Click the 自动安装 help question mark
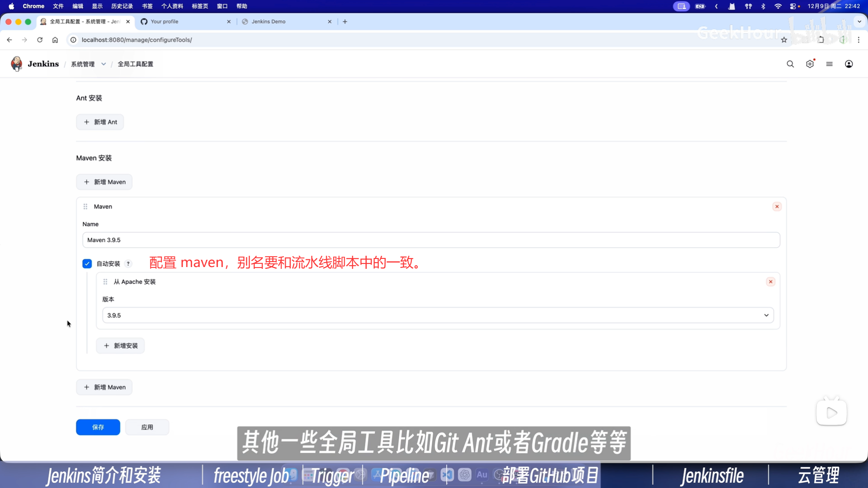 click(x=128, y=264)
